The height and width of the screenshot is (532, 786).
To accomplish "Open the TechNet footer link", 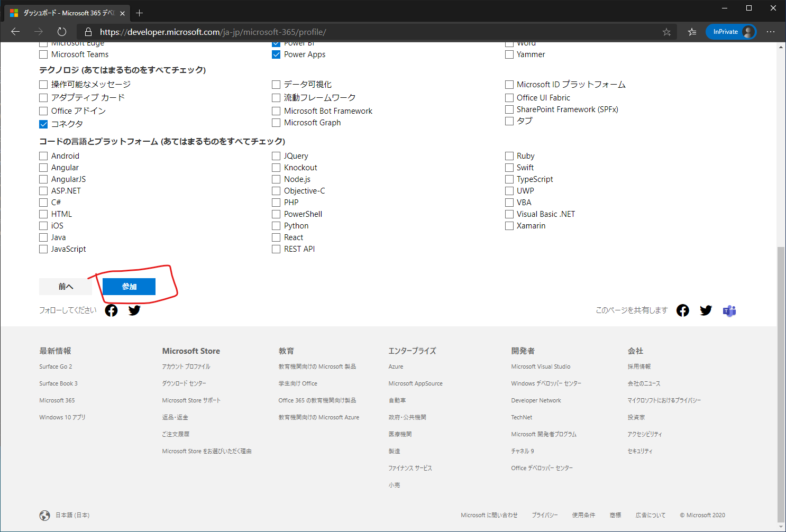I will pos(522,417).
